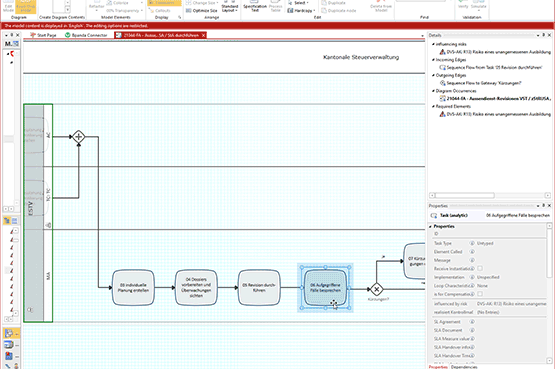Toggle the Receive Instantiation checkbox
The image size is (555, 369).
click(480, 269)
